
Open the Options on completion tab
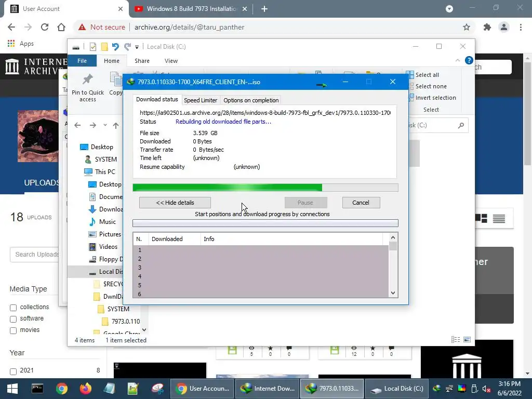click(251, 100)
